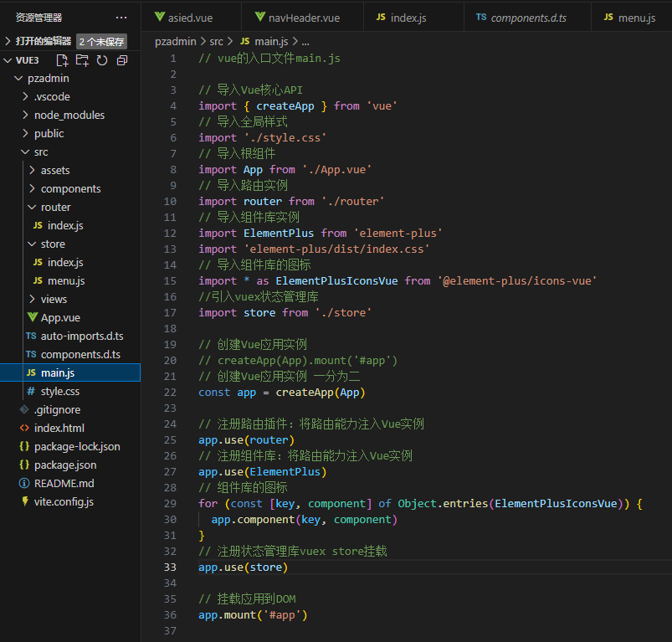The height and width of the screenshot is (642, 672).
Task: Expand the components folder
Action: 32,189
